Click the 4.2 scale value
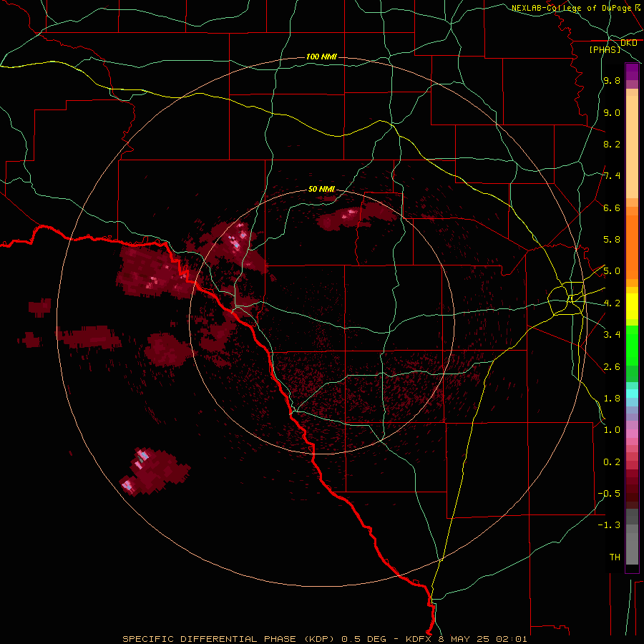The height and width of the screenshot is (644, 644). click(612, 303)
